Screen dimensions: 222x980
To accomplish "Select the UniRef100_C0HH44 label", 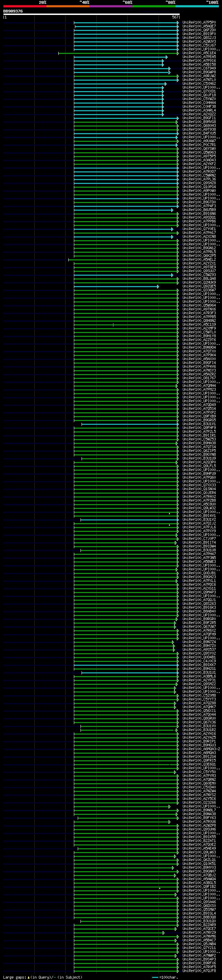I will tap(199, 103).
